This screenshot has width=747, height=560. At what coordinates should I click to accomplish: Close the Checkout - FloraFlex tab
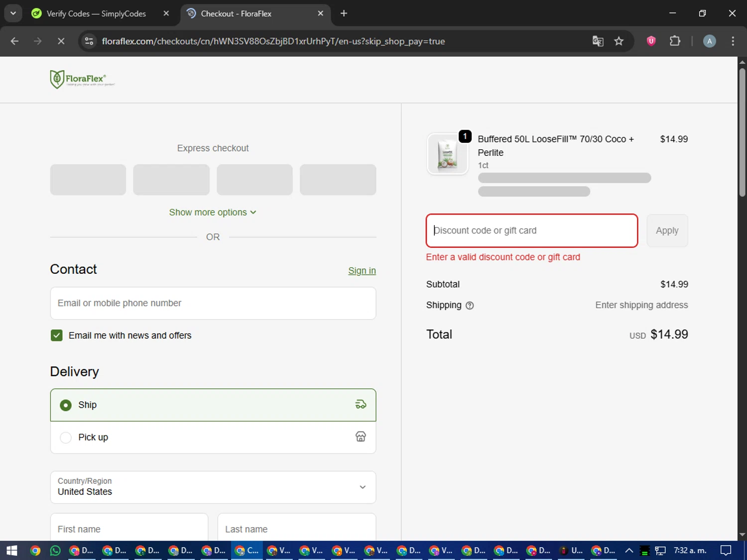(x=320, y=13)
